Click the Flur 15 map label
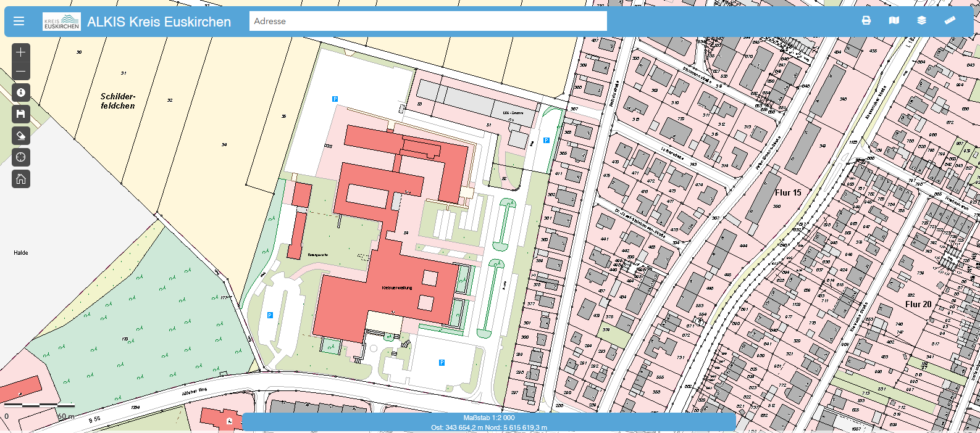This screenshot has height=433, width=980. 788,192
